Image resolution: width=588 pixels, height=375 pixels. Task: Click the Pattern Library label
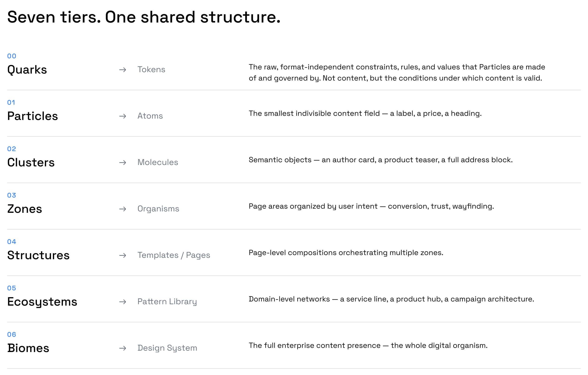[x=167, y=302]
